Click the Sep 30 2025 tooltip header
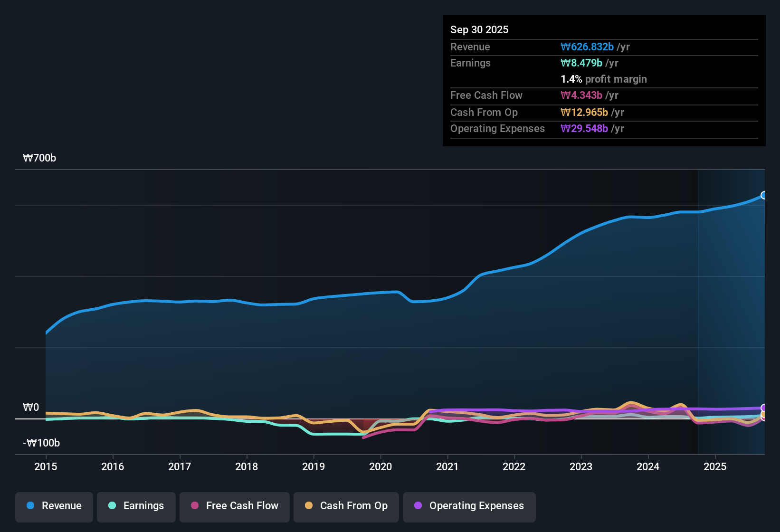This screenshot has height=532, width=780. pyautogui.click(x=479, y=29)
